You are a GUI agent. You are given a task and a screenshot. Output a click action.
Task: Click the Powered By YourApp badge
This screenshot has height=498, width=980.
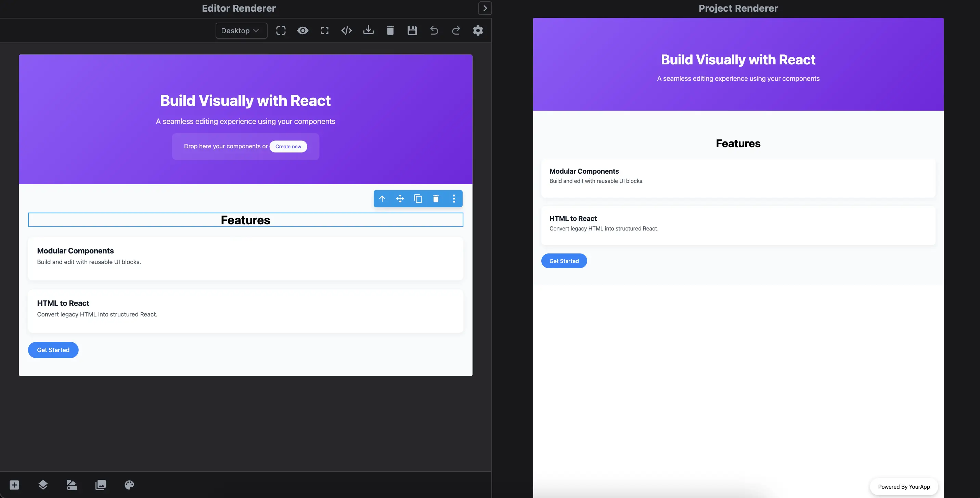904,486
